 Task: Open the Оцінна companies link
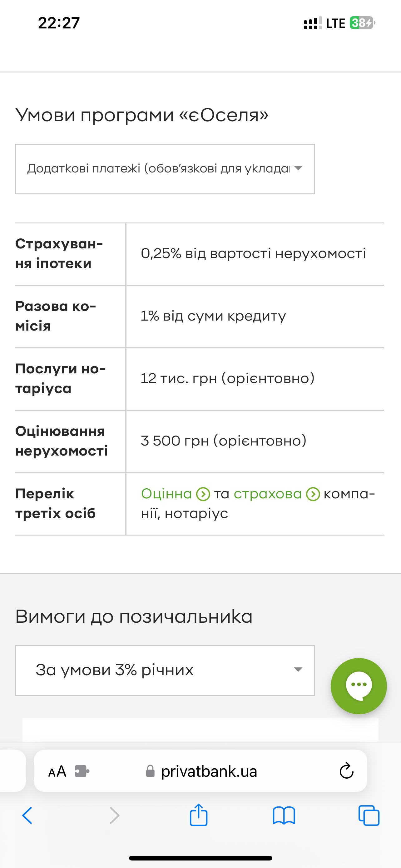(x=166, y=494)
